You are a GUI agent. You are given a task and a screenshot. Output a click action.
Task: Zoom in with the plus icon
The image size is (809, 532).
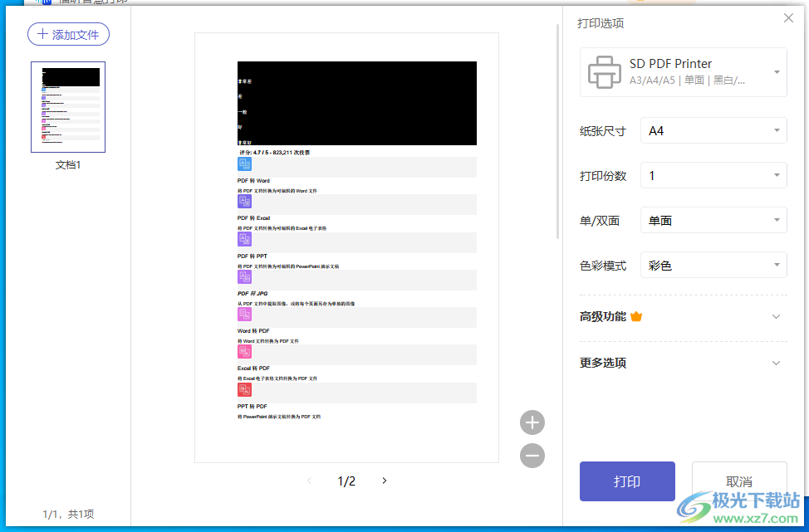pos(532,422)
